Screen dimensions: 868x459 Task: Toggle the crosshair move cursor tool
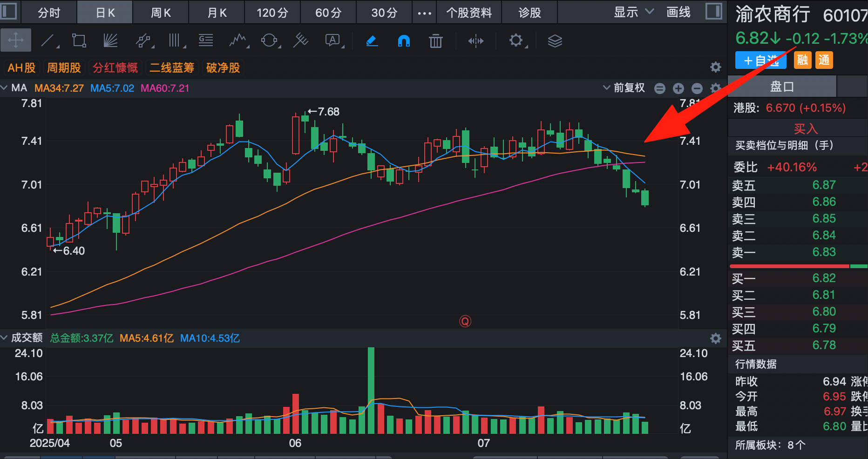tap(16, 40)
